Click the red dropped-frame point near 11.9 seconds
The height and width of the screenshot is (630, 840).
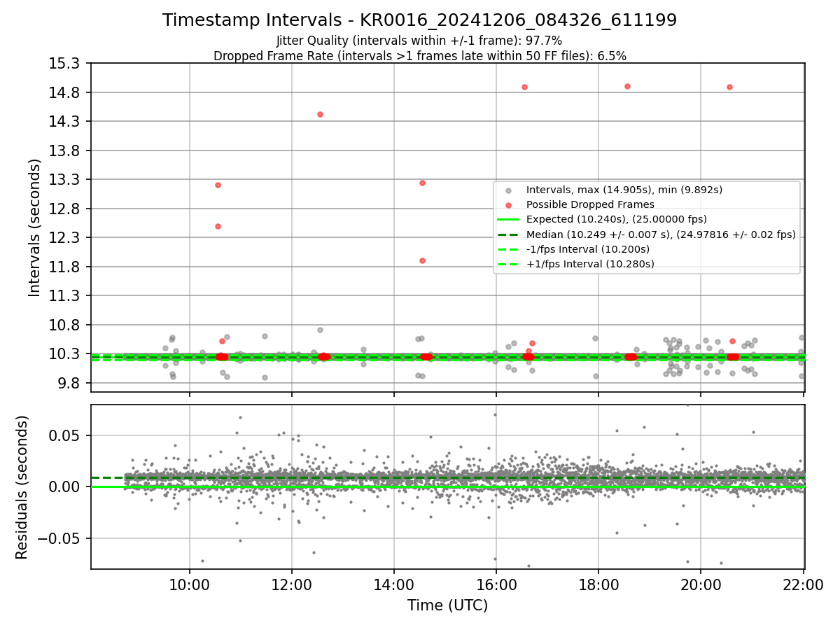coord(422,260)
